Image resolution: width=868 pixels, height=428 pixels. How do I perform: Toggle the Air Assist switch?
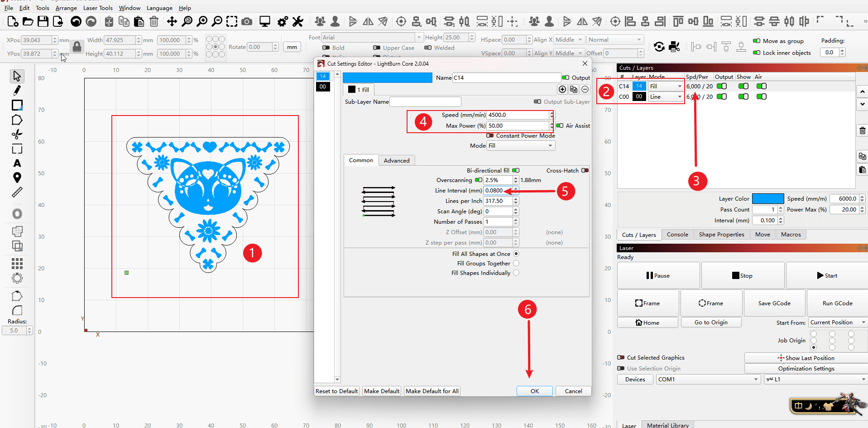click(560, 125)
